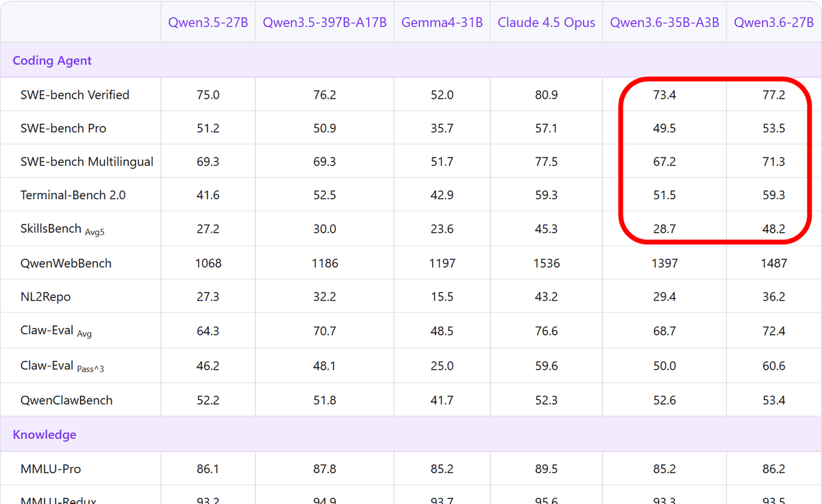The image size is (822, 504).
Task: Click the Claw-Eval Pass^3 row label
Action: (x=62, y=366)
